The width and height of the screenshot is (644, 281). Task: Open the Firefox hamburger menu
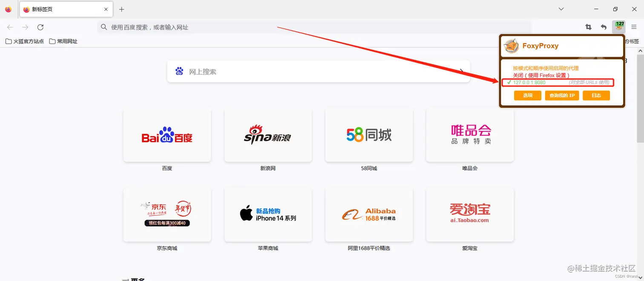tap(634, 27)
